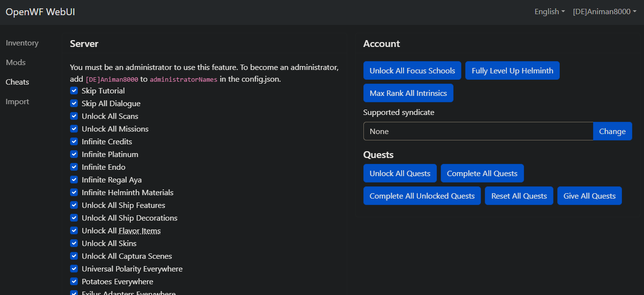
Task: Go to the Inventory page
Action: pos(22,43)
